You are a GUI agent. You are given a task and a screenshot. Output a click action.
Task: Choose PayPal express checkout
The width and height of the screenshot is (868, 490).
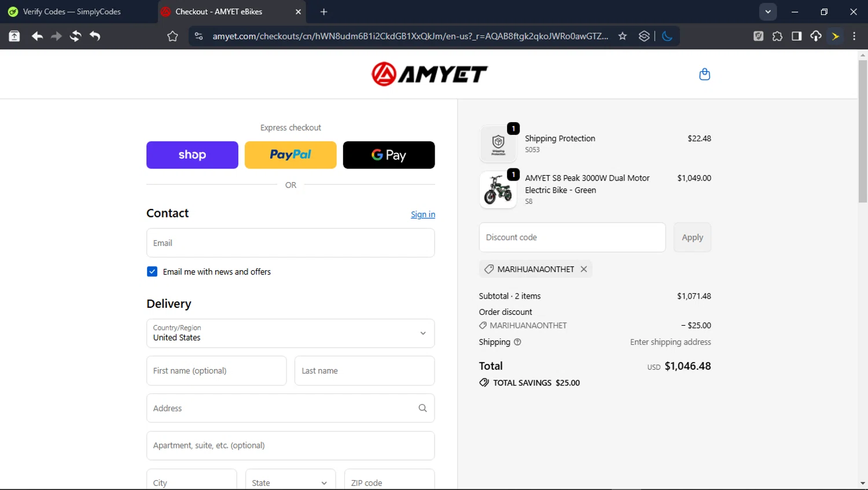pyautogui.click(x=290, y=155)
